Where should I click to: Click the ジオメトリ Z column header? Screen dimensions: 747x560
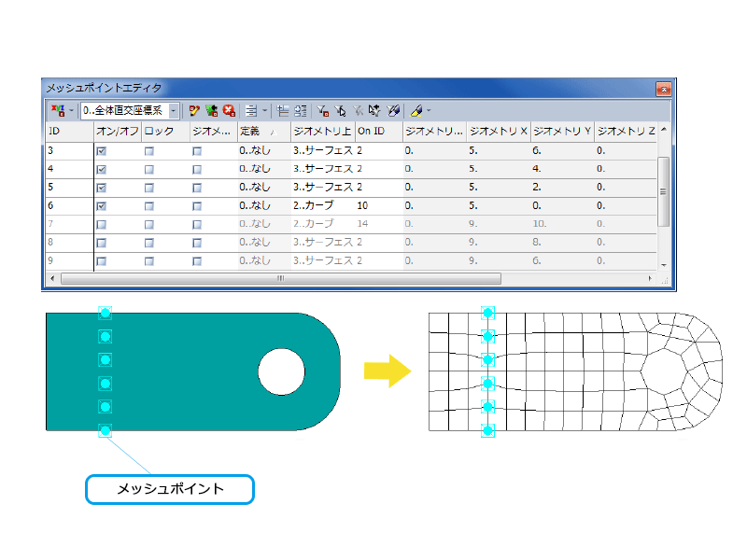(626, 132)
